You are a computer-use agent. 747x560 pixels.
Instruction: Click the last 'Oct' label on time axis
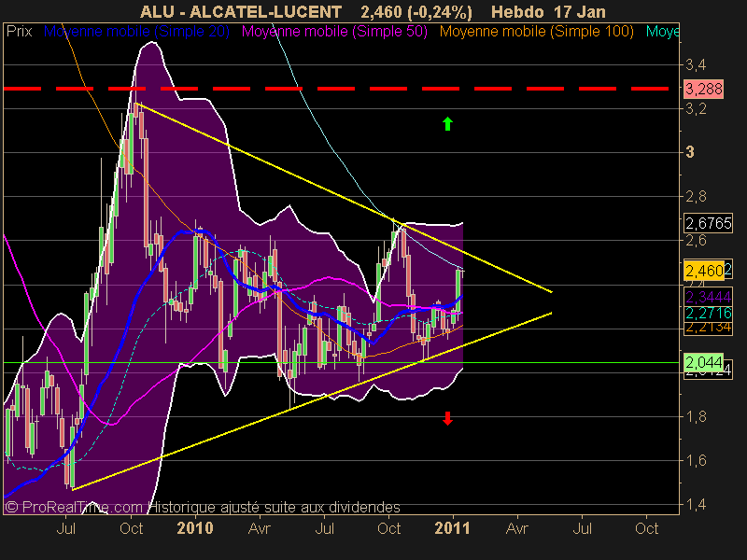[x=646, y=528]
